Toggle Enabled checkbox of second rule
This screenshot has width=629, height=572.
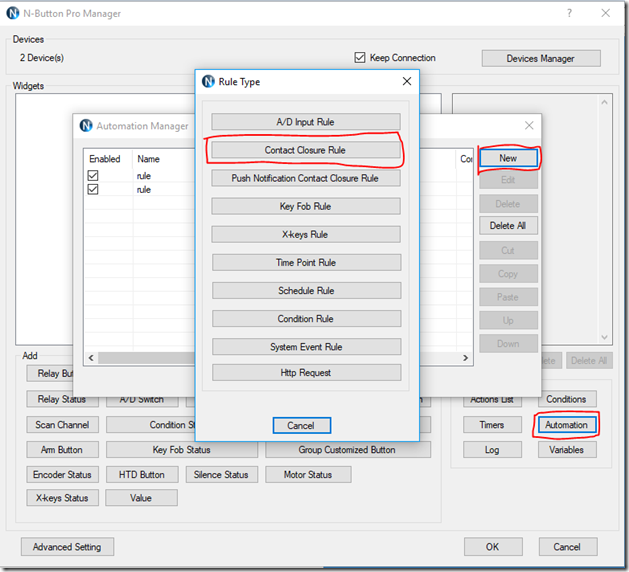[x=93, y=189]
